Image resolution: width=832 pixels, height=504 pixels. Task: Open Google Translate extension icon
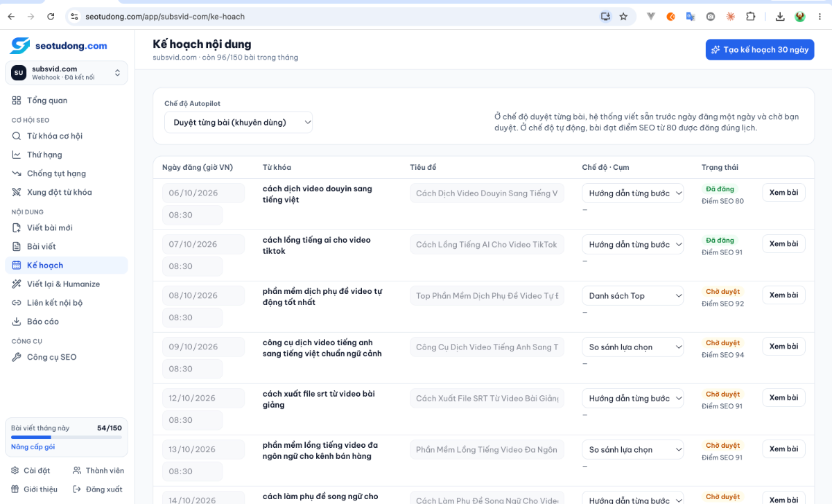[691, 16]
